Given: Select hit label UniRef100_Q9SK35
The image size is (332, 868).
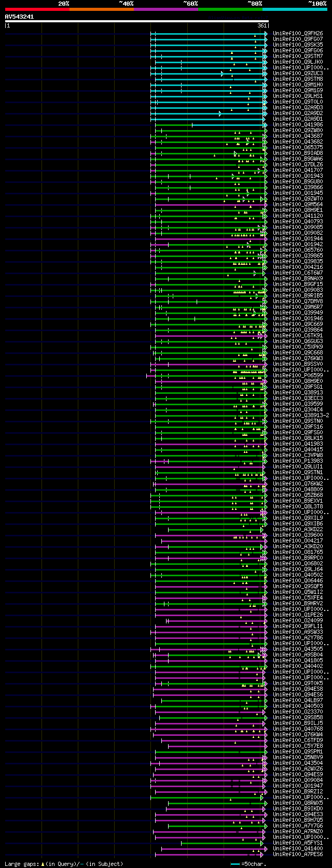Looking at the screenshot, I should (298, 45).
